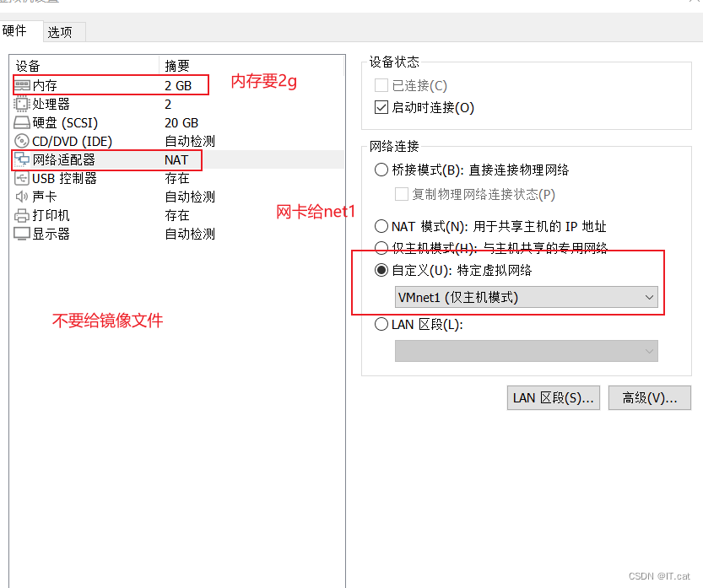703x588 pixels.
Task: Select the 显示器 device row
Action: pyautogui.click(x=178, y=234)
